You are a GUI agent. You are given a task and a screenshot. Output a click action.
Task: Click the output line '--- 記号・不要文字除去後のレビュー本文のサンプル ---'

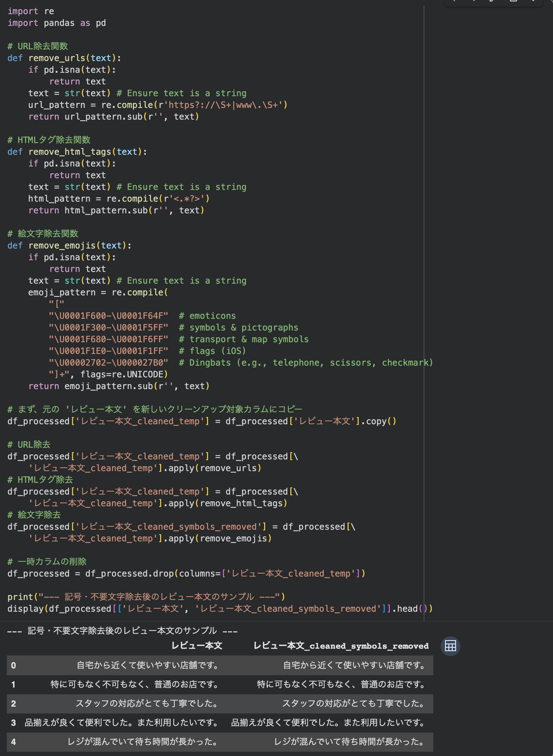coord(122,631)
